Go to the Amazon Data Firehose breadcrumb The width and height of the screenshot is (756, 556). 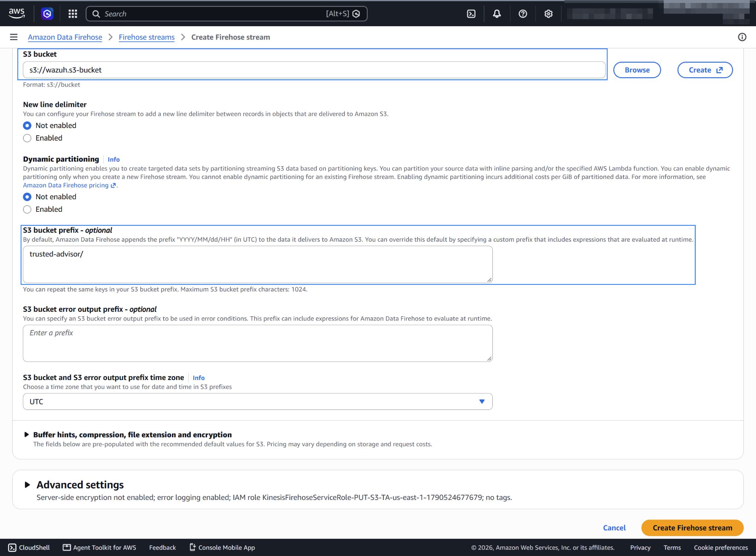pyautogui.click(x=65, y=37)
